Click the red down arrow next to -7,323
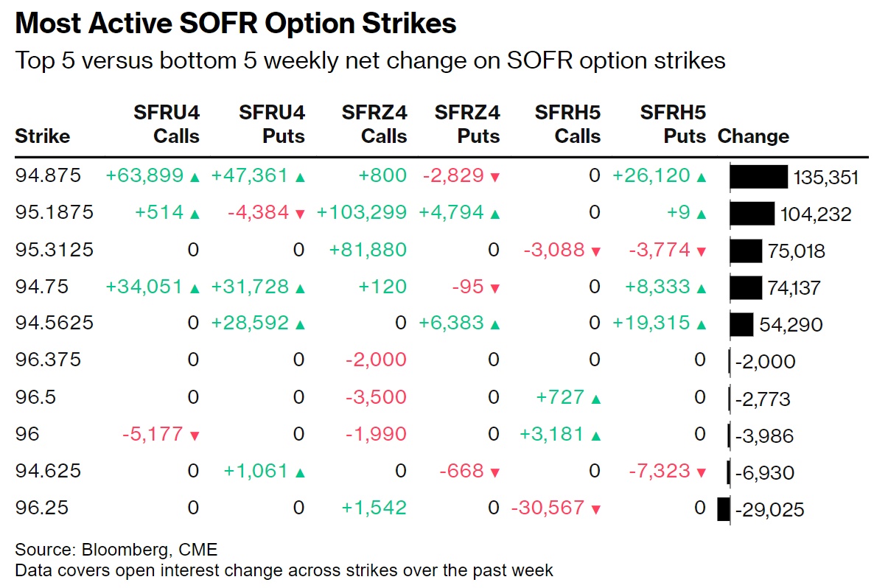This screenshot has height=588, width=874. tap(701, 472)
